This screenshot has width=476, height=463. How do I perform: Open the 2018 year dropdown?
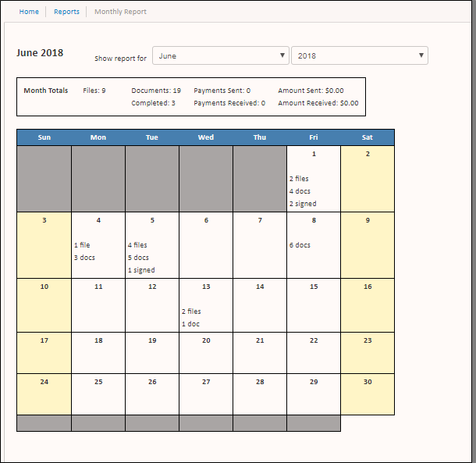(360, 55)
